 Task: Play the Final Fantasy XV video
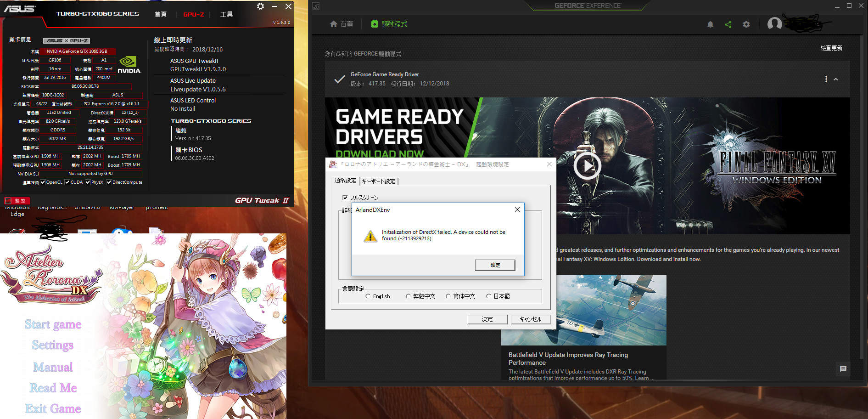click(x=587, y=166)
